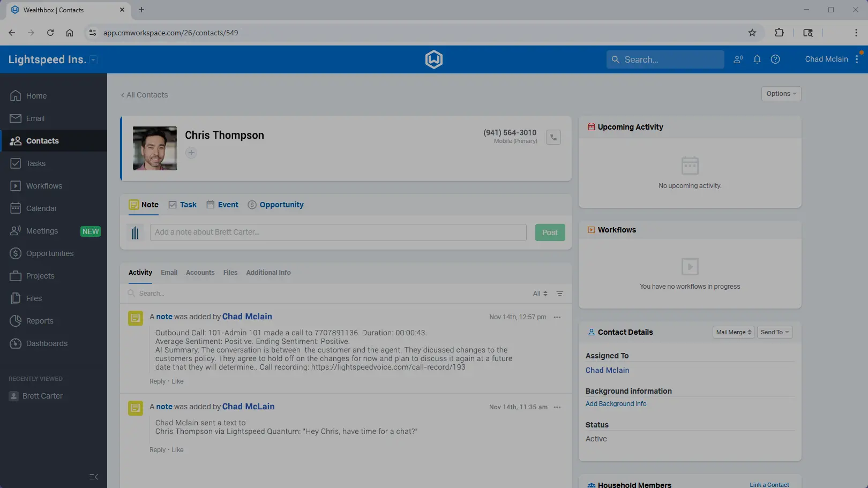
Task: Change the All activity type selector
Action: pos(540,294)
